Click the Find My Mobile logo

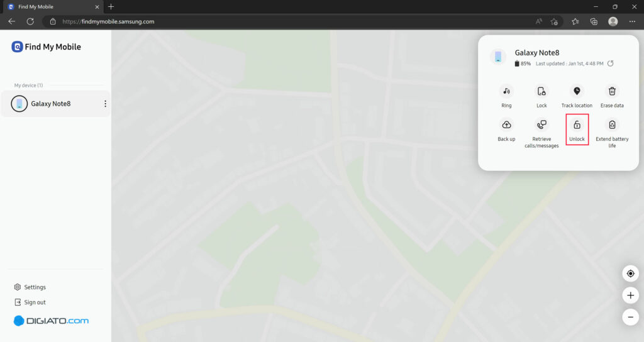point(46,47)
